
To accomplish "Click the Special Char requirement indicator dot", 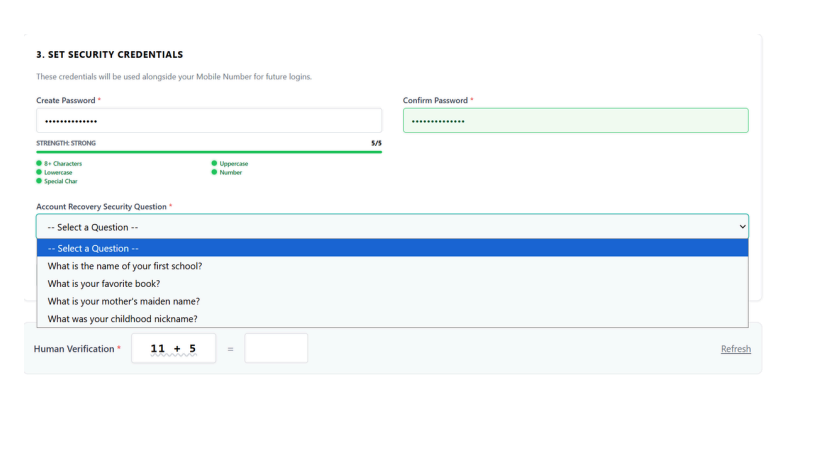I will (x=39, y=181).
